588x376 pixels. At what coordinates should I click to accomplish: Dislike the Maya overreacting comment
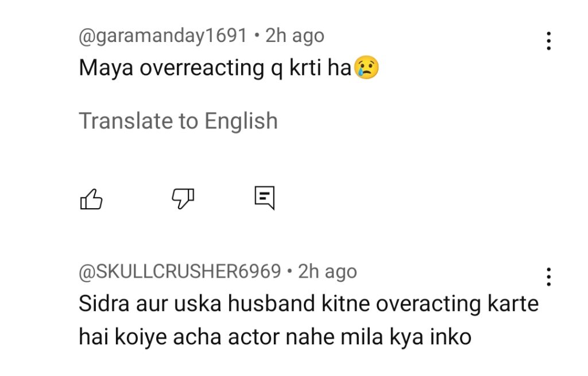click(183, 198)
